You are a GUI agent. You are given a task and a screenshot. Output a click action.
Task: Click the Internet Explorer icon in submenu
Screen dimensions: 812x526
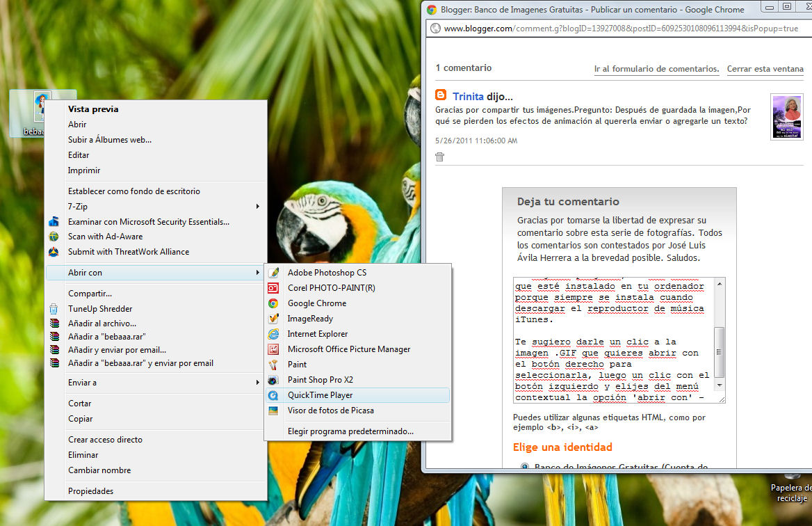pos(273,334)
